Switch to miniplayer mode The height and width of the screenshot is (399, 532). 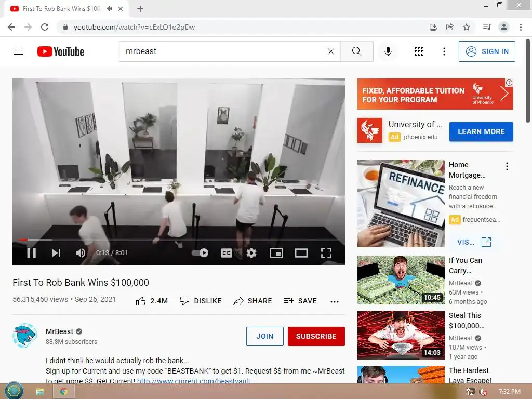click(x=276, y=253)
